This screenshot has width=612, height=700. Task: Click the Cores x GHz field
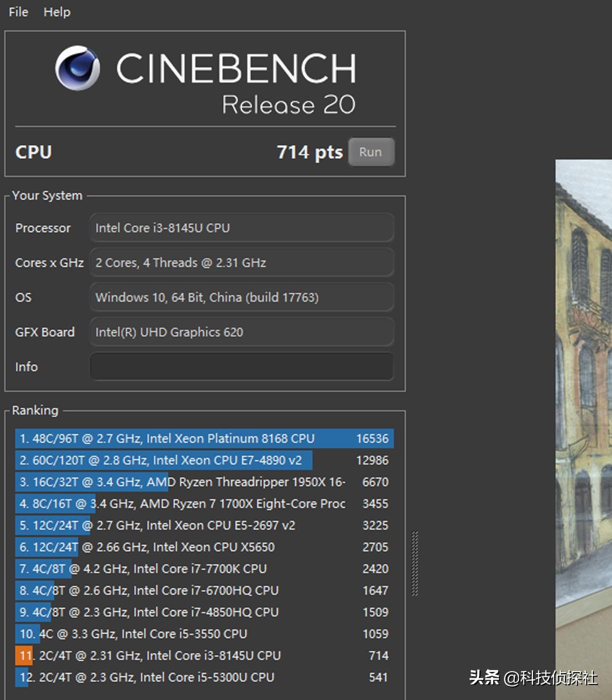click(x=241, y=262)
